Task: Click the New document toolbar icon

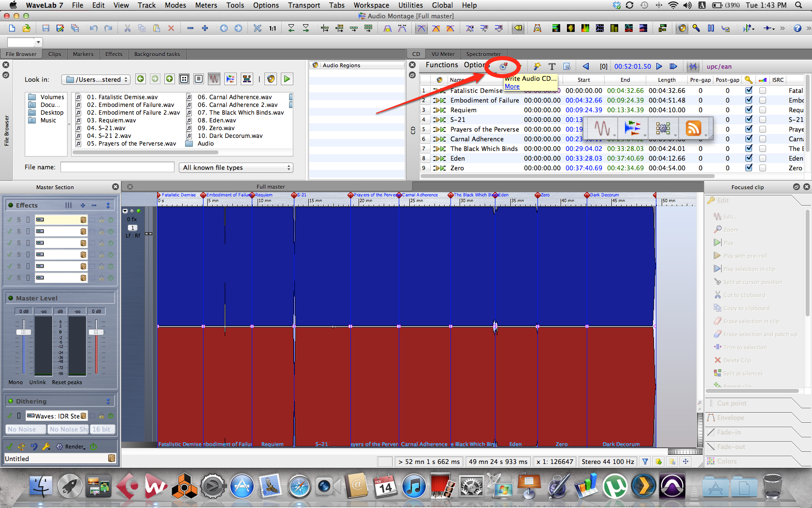Action: (x=12, y=29)
